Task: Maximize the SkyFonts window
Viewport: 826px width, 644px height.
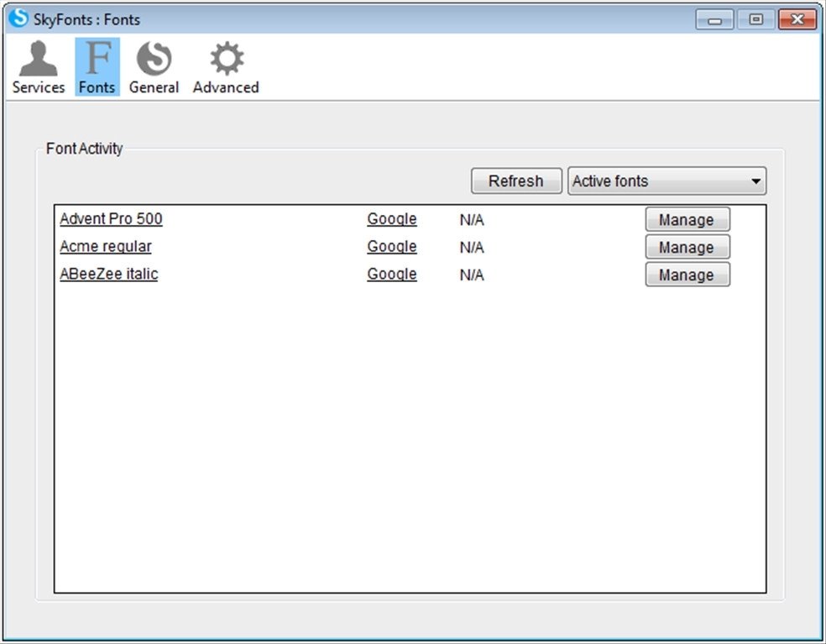Action: coord(755,19)
